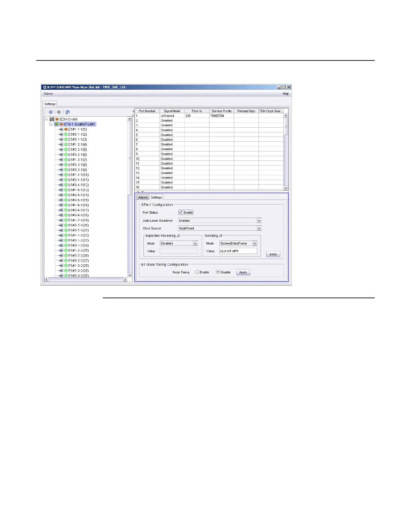This screenshot has width=411, height=532.
Task: Click tree panel vertical scrollbar up arrow
Action: (x=130, y=119)
